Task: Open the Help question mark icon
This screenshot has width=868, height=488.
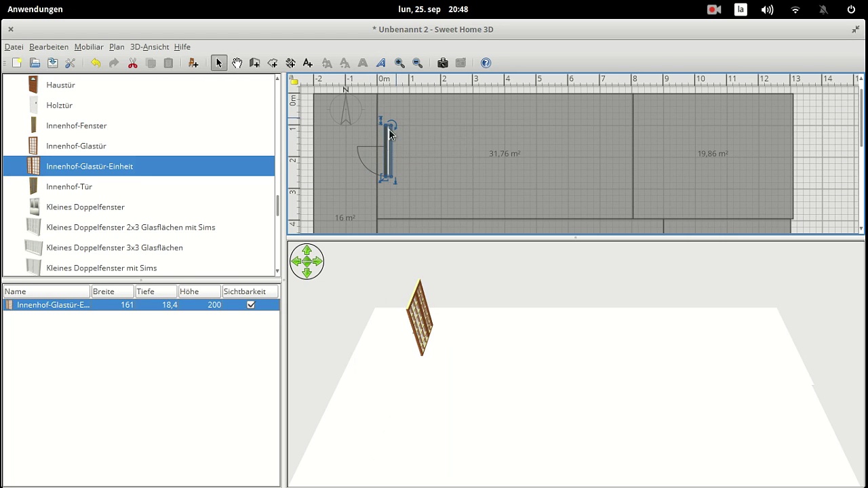Action: [486, 63]
